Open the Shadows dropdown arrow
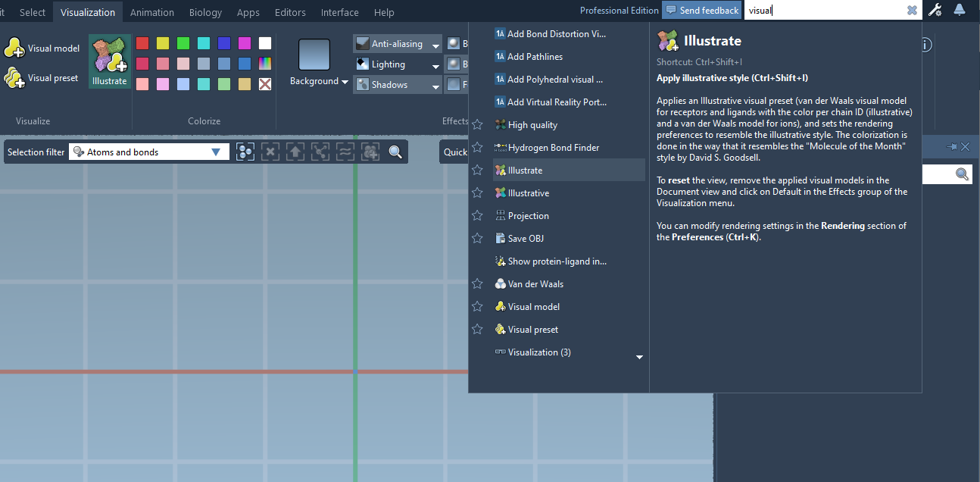Screen dimensions: 980x482 click(435, 86)
